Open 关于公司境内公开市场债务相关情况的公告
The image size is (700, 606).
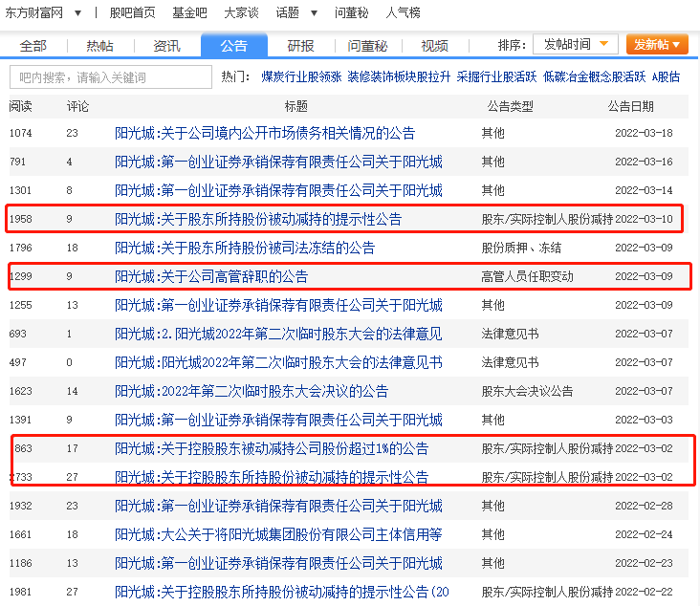[x=265, y=133]
